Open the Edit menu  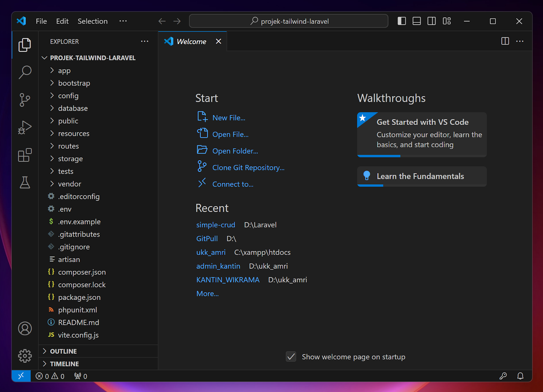62,21
